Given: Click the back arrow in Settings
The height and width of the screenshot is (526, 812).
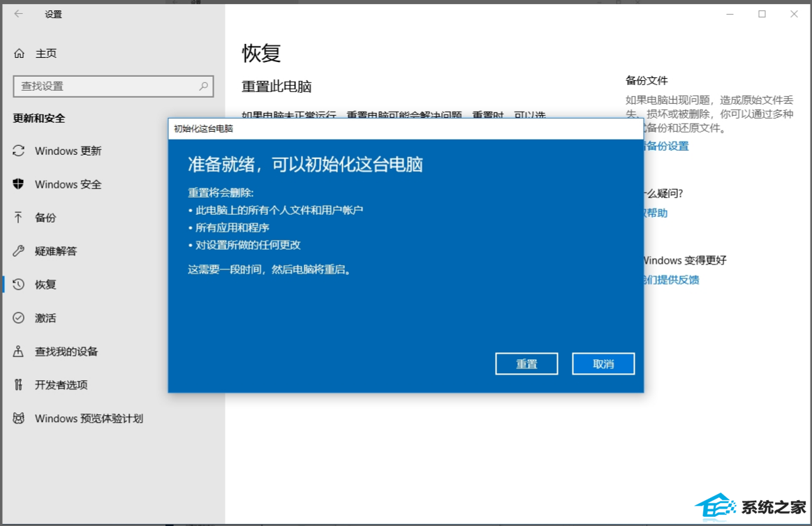Looking at the screenshot, I should coord(19,14).
